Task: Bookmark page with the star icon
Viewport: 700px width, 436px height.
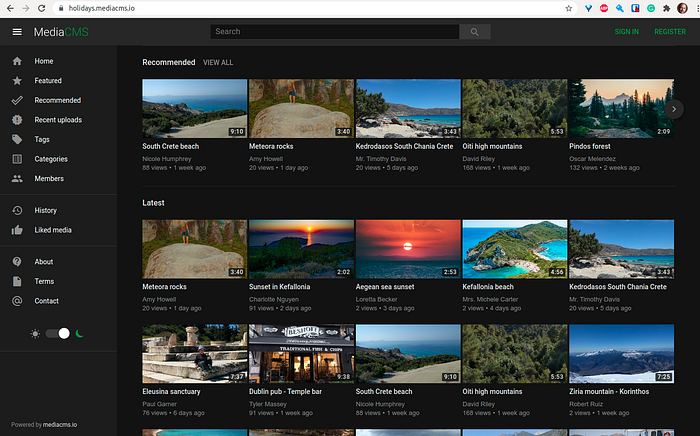Action: tap(569, 8)
